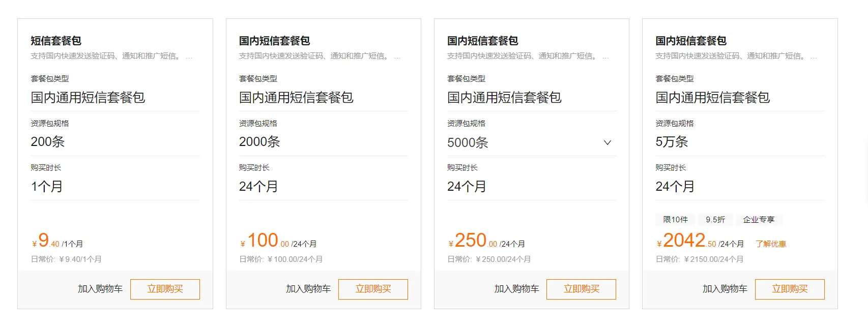Click 加入购物车 on the 200条 package card
This screenshot has height=326, width=868.
point(100,289)
